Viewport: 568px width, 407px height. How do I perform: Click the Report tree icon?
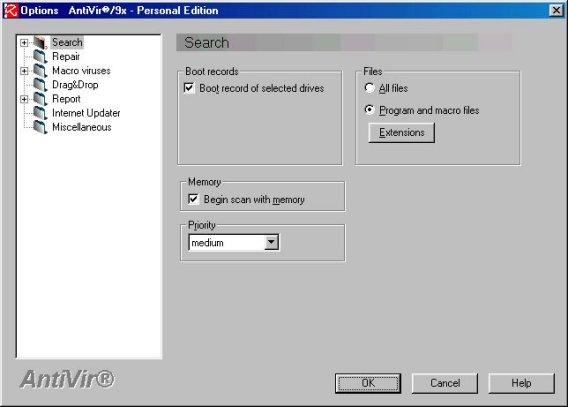[x=40, y=99]
